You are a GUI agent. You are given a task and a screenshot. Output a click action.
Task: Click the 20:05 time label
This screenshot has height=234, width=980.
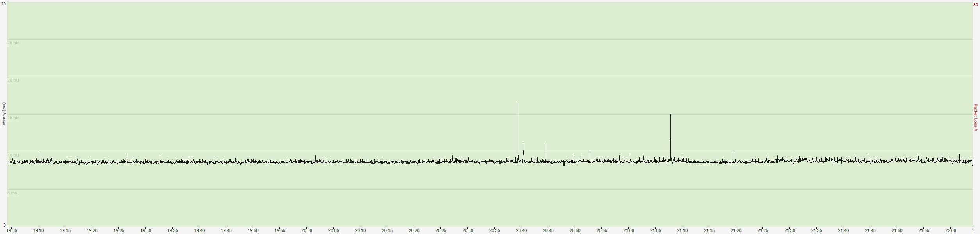[x=334, y=230]
